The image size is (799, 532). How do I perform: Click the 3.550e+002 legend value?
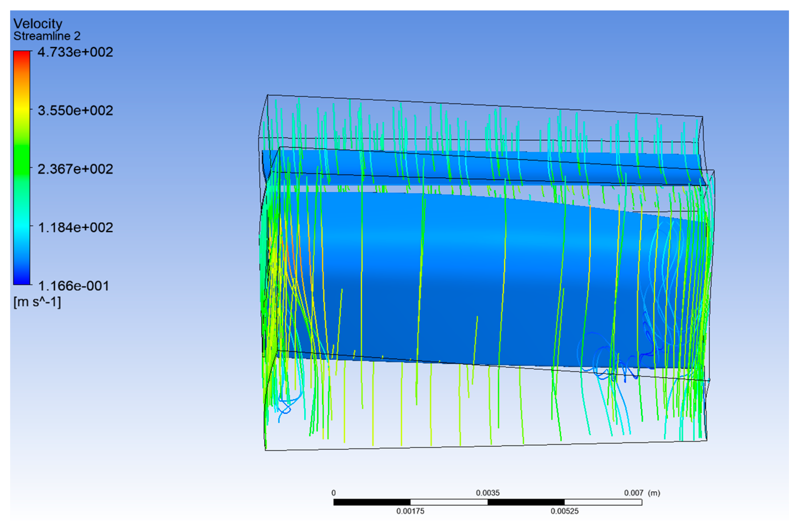tap(75, 110)
